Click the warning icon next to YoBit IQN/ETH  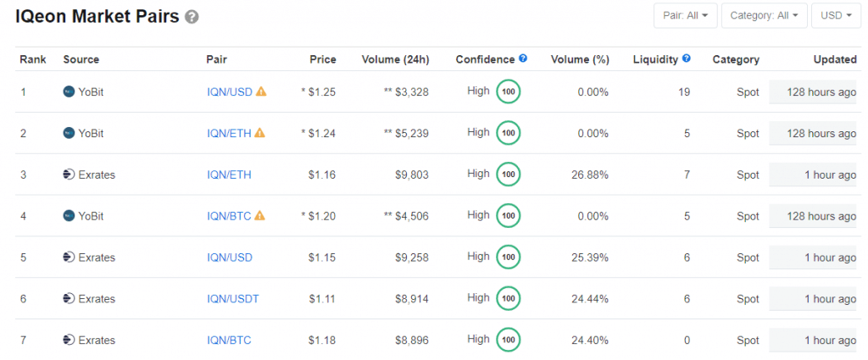pos(259,133)
